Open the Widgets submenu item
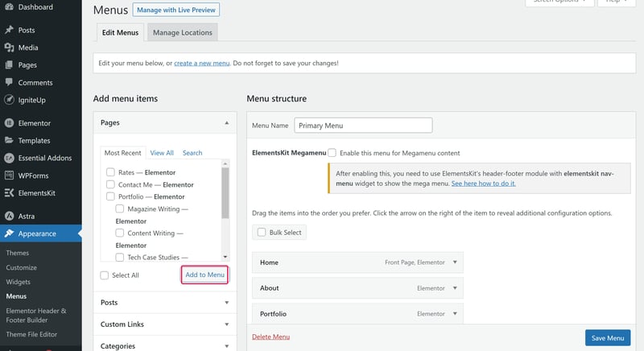644x351 pixels. (18, 282)
